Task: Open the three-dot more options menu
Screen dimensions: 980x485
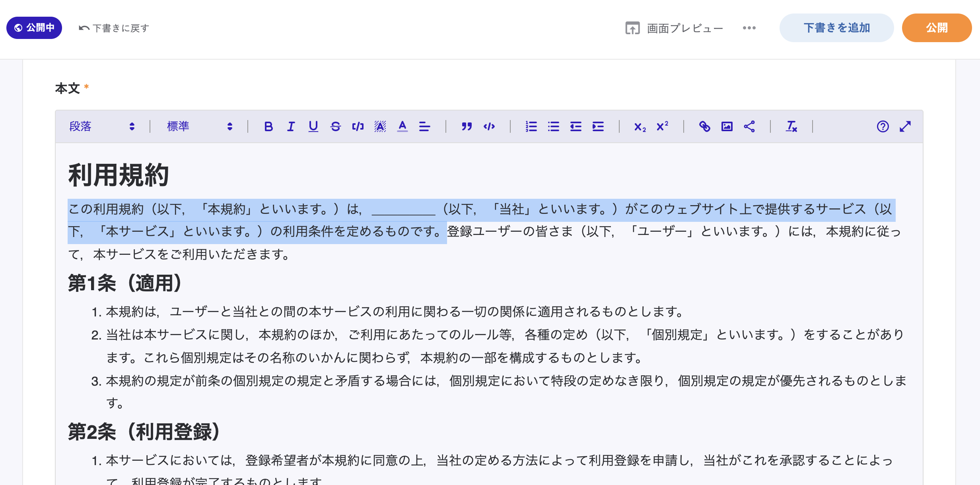Action: [749, 28]
